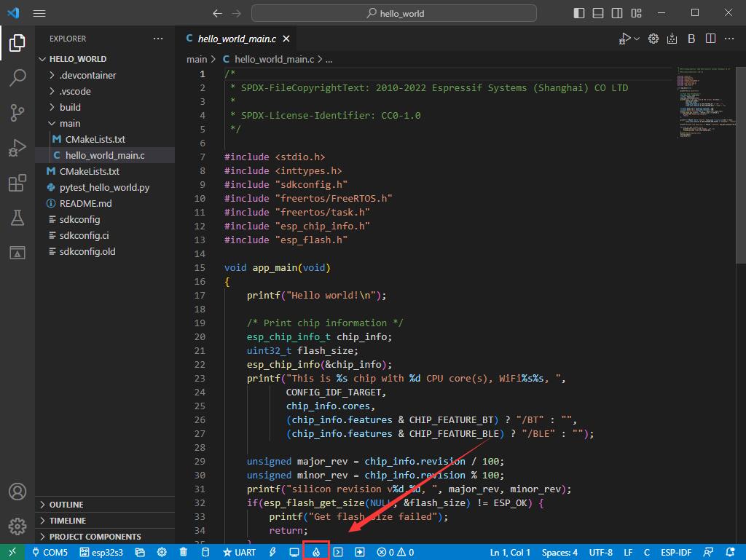Image resolution: width=746 pixels, height=560 pixels.
Task: Click the full clean trash icon in status bar
Action: (184, 552)
